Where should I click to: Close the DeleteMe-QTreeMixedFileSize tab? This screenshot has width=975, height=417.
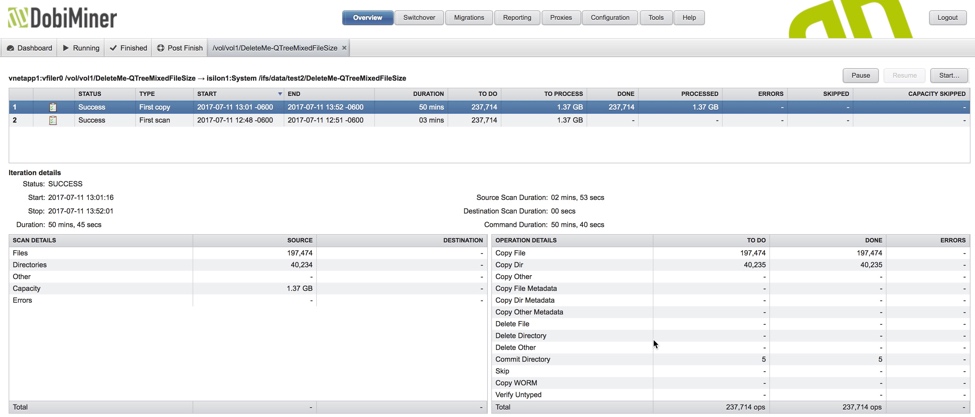345,48
